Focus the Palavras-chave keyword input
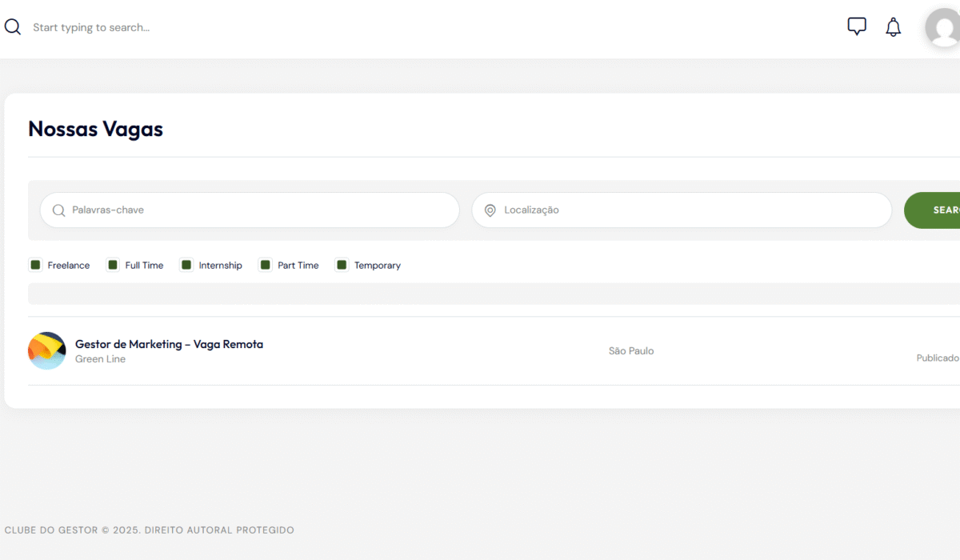This screenshot has height=560, width=960. pyautogui.click(x=256, y=210)
